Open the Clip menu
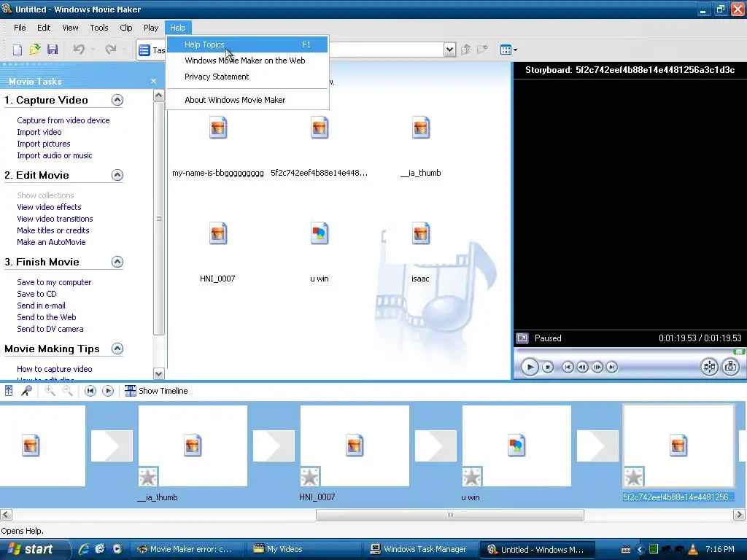The width and height of the screenshot is (747, 560). coord(126,28)
